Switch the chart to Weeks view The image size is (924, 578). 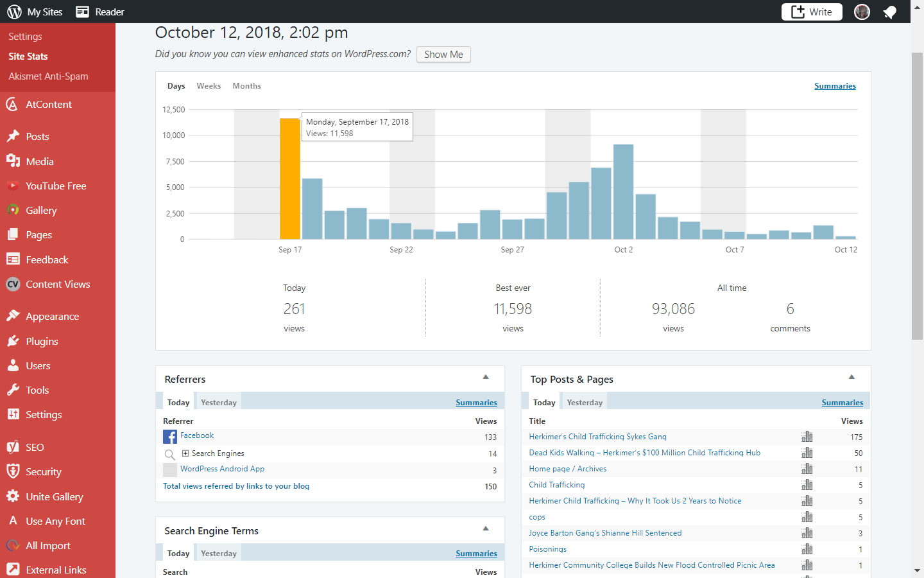tap(209, 86)
